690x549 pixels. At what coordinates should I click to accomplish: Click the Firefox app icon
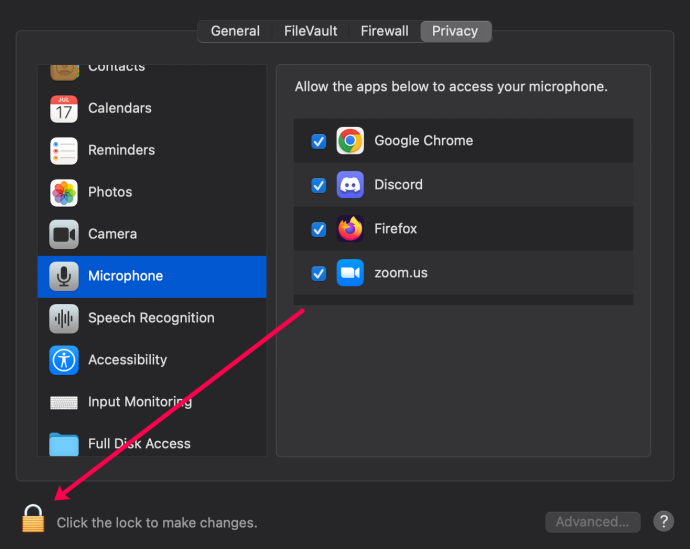tap(350, 229)
